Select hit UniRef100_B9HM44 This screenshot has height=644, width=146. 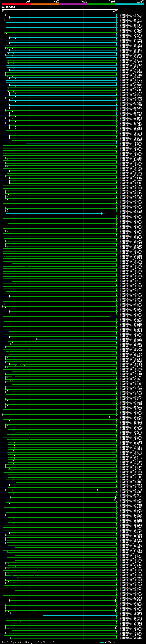[x=131, y=113]
